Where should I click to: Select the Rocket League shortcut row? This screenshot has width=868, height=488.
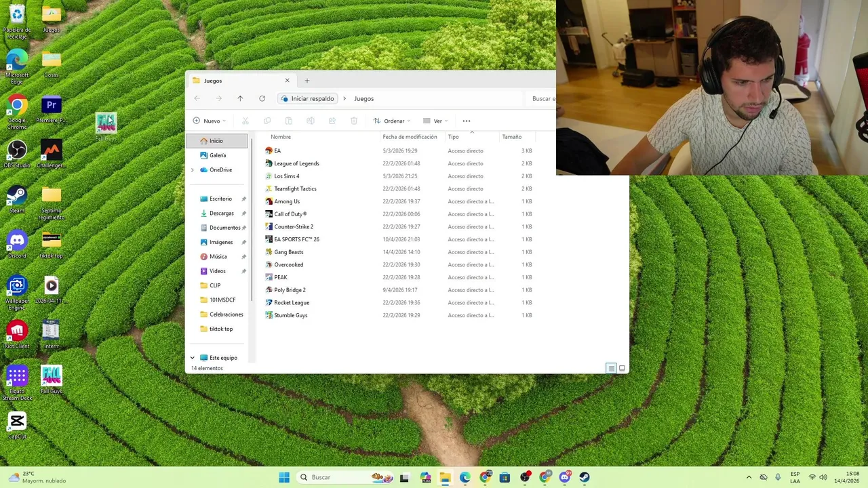click(x=400, y=303)
